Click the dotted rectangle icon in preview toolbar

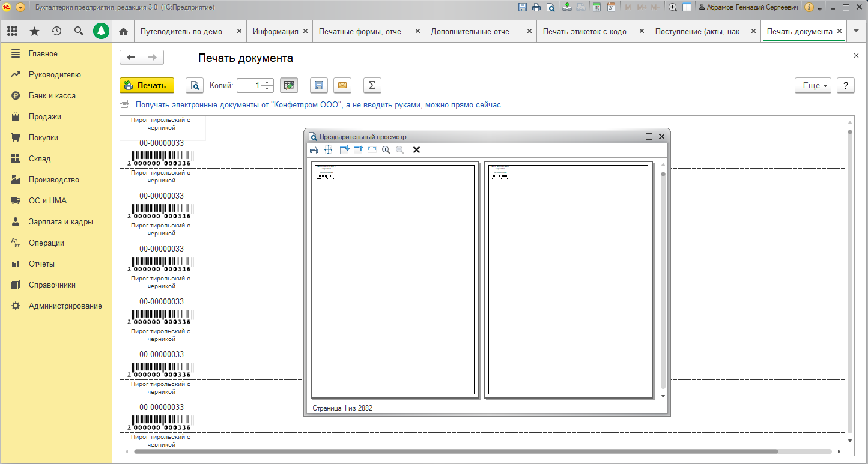click(372, 150)
